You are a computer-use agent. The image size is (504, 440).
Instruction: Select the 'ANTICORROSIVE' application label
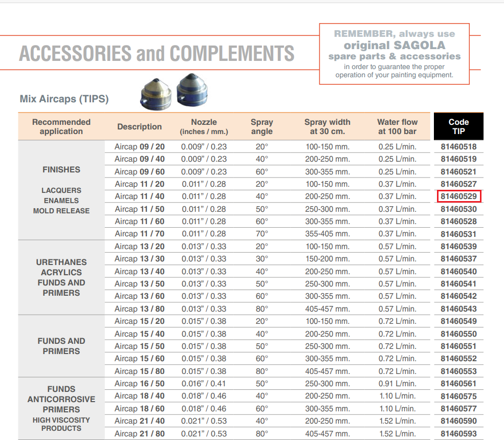click(61, 399)
